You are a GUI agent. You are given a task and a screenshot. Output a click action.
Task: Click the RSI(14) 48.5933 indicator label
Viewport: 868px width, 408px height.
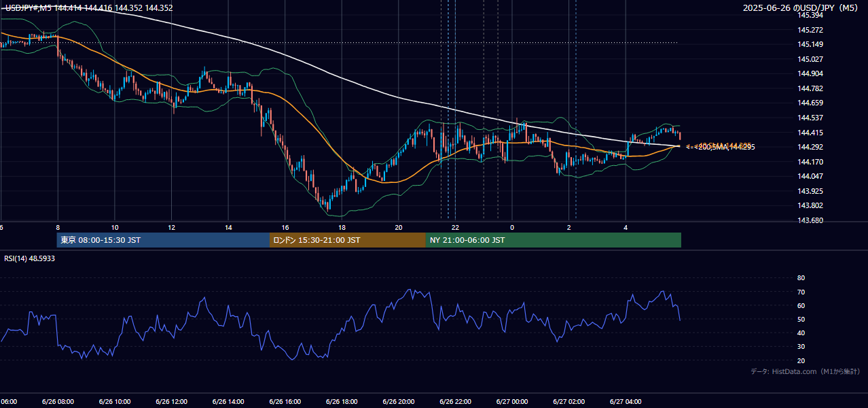click(30, 258)
